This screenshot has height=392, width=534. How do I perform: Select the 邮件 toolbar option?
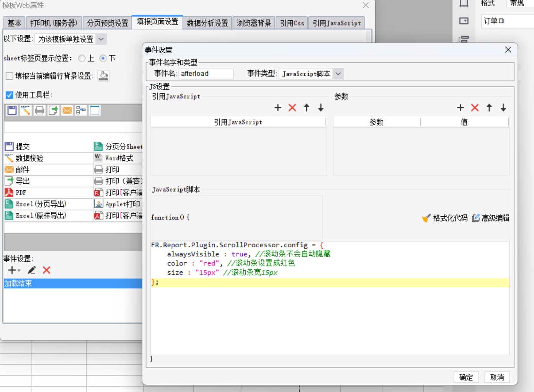click(x=49, y=170)
